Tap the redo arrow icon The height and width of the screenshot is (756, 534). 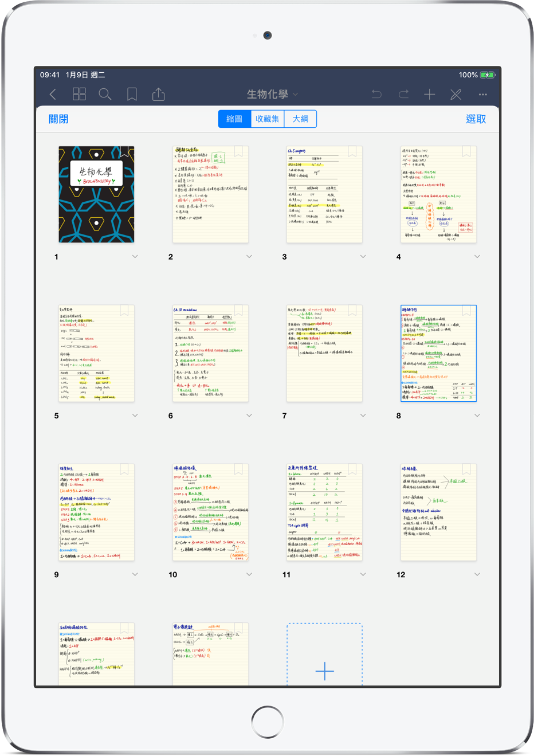[403, 94]
